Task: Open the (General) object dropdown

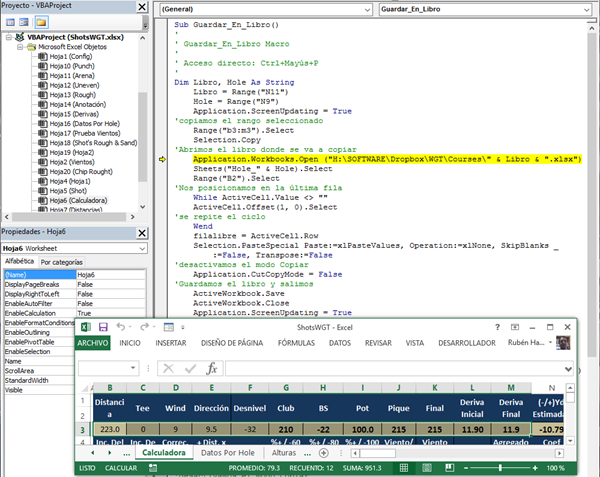Action: pos(368,7)
